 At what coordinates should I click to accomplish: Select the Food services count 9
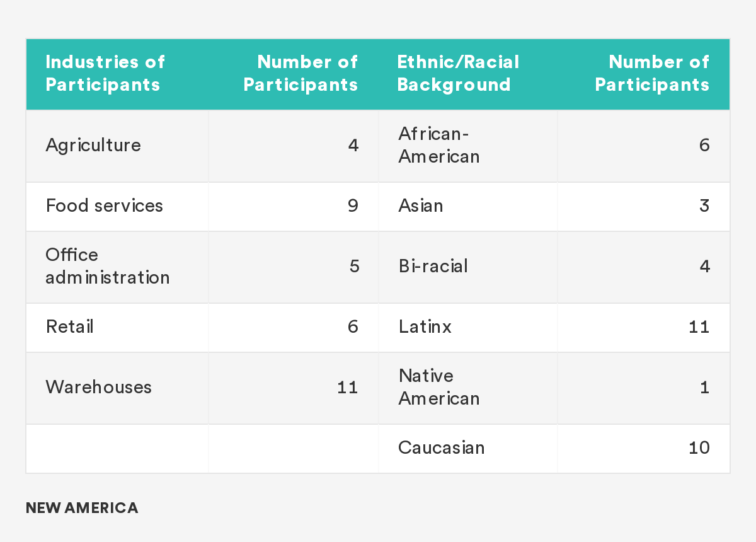tap(353, 205)
